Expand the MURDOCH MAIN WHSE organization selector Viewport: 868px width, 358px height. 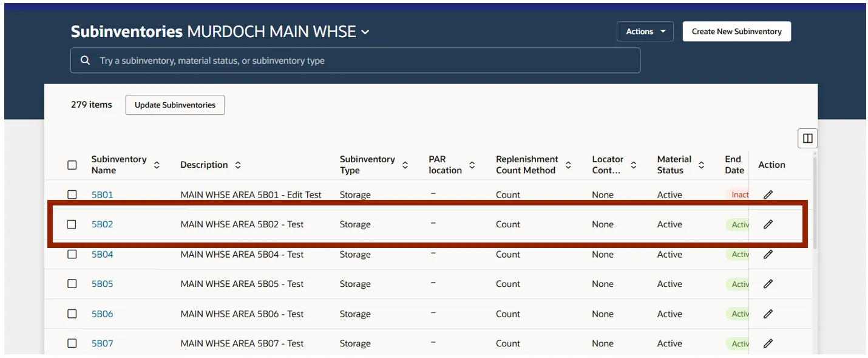[365, 32]
